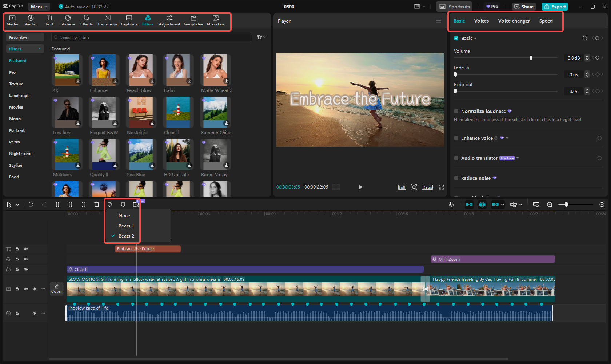Switch to the Voice changer tab
Image resolution: width=611 pixels, height=364 pixels.
point(514,21)
